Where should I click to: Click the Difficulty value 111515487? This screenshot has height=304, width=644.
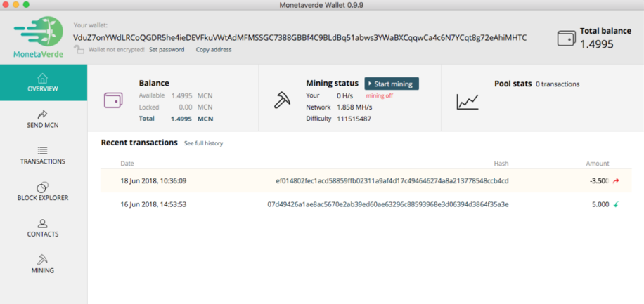[x=354, y=119]
